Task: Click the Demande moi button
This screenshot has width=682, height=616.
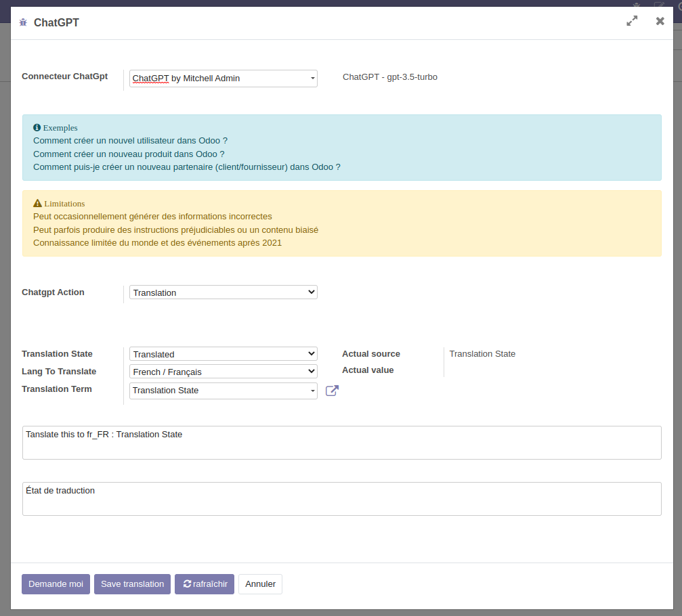Action: (56, 584)
